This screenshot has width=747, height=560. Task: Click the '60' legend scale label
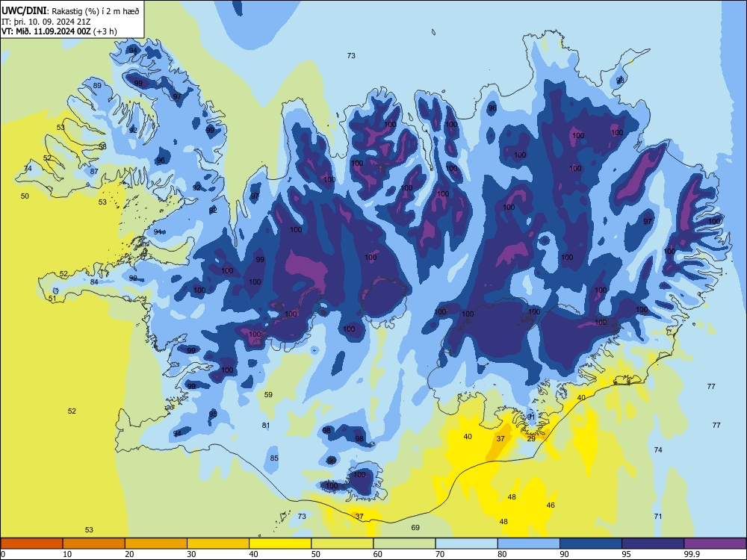click(378, 554)
